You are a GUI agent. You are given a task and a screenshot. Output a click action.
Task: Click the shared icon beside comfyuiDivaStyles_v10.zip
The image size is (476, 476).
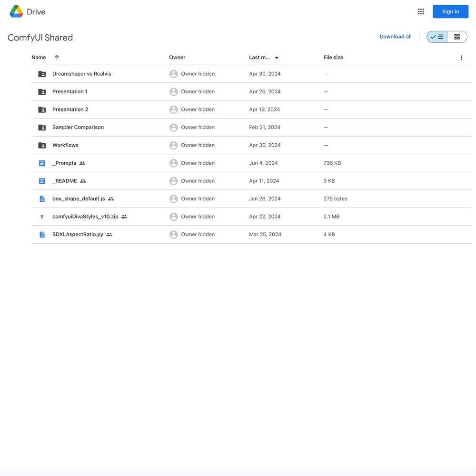(x=124, y=217)
